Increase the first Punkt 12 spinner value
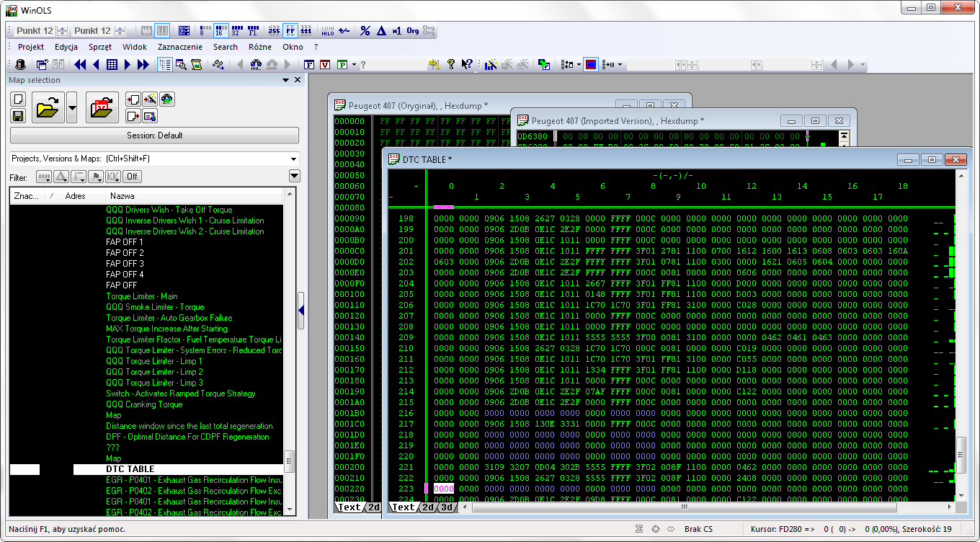The width and height of the screenshot is (980, 542). click(62, 28)
